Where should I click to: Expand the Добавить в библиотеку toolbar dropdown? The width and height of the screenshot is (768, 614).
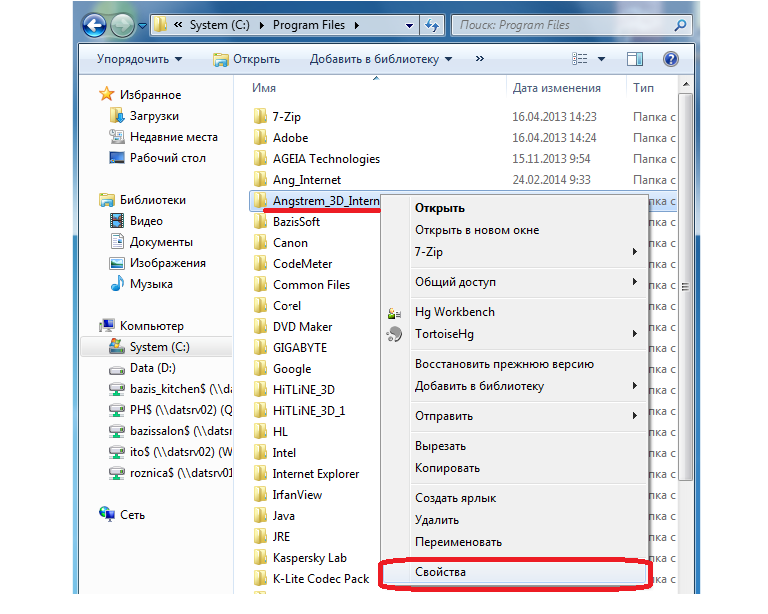[381, 59]
